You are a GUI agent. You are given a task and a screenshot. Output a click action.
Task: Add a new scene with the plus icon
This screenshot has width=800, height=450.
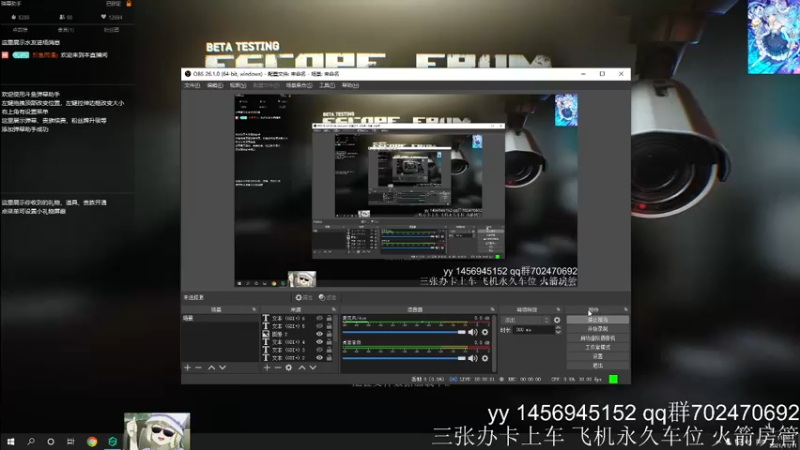coord(187,367)
